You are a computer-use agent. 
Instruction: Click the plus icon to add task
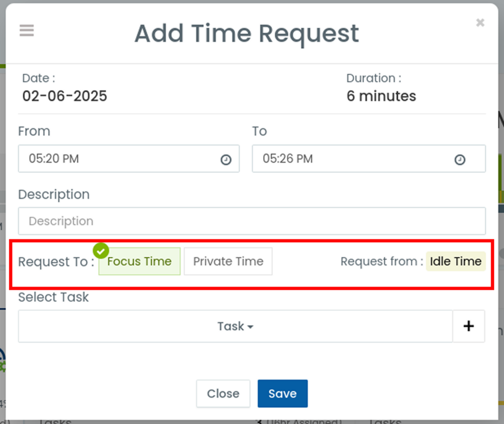469,326
